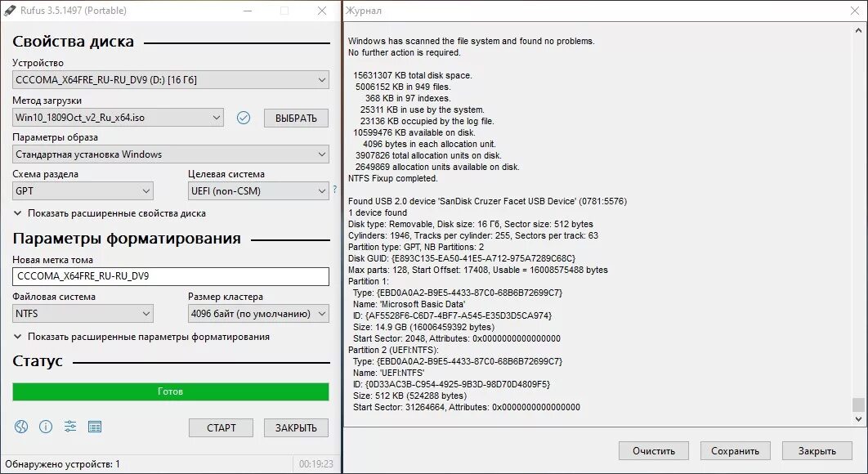
Task: Click log line '15631307 KB total disk space.'
Action: tap(413, 75)
